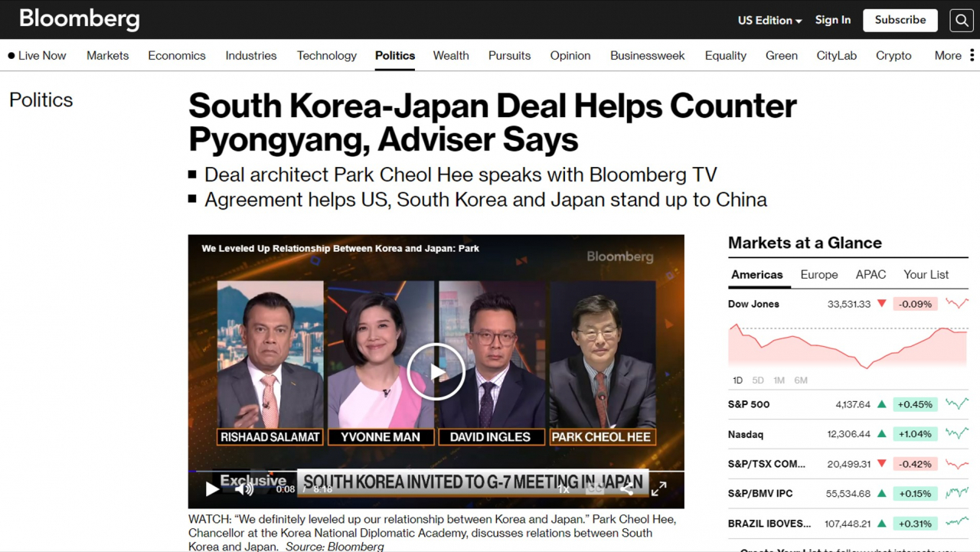Viewport: 980px width, 552px height.
Task: Switch to the APAC markets tab
Action: (871, 275)
